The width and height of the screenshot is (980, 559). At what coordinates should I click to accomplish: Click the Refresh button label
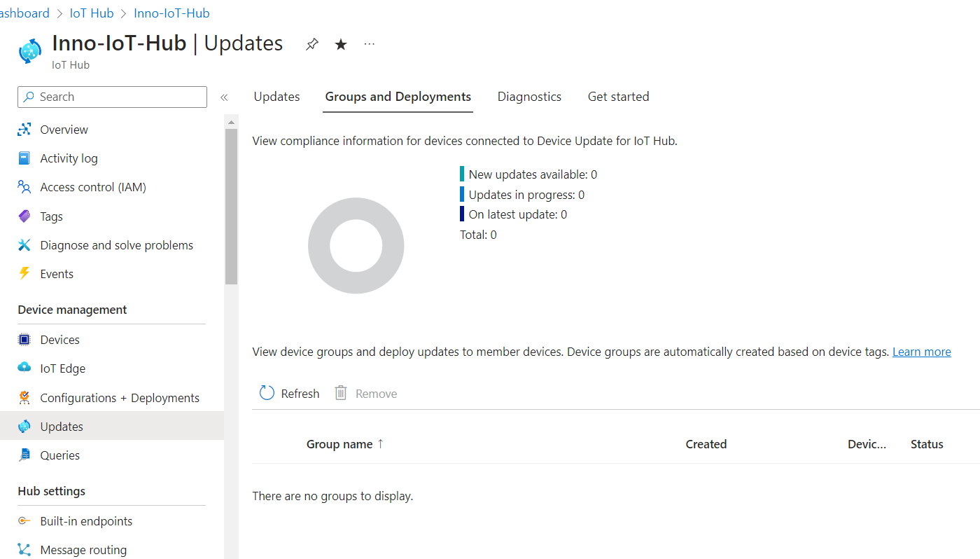coord(300,394)
